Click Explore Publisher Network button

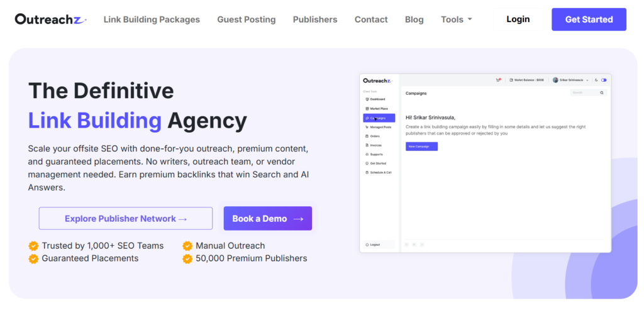(126, 218)
